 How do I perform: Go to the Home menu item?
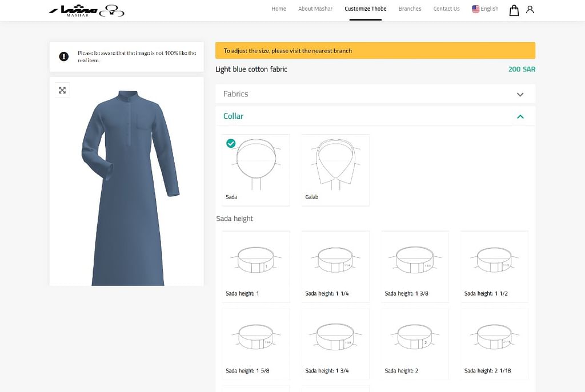[x=279, y=9]
